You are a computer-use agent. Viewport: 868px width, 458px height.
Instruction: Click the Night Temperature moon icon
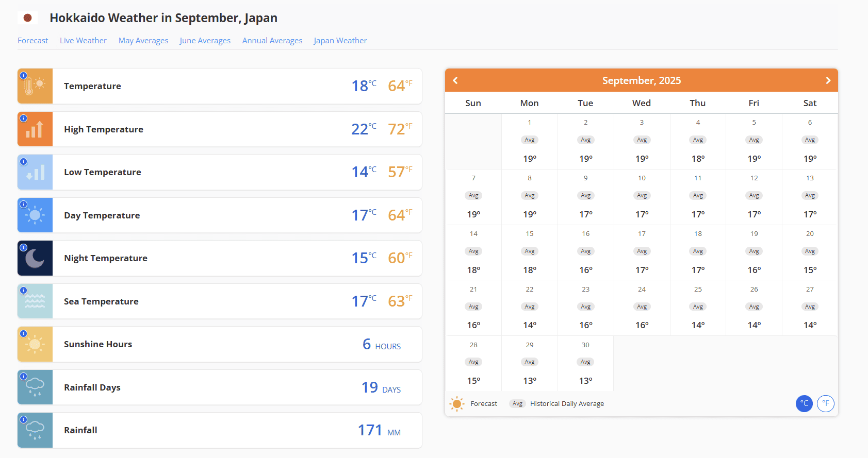pos(35,258)
